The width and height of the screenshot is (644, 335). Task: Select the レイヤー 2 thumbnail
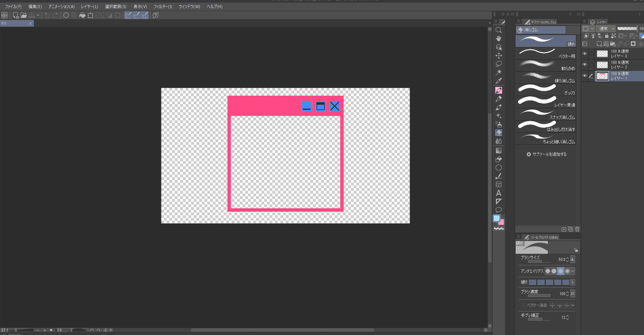click(x=602, y=65)
